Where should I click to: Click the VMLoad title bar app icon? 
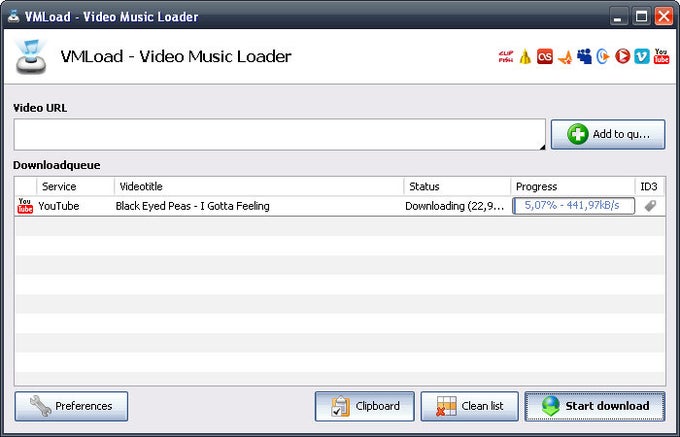tap(13, 16)
